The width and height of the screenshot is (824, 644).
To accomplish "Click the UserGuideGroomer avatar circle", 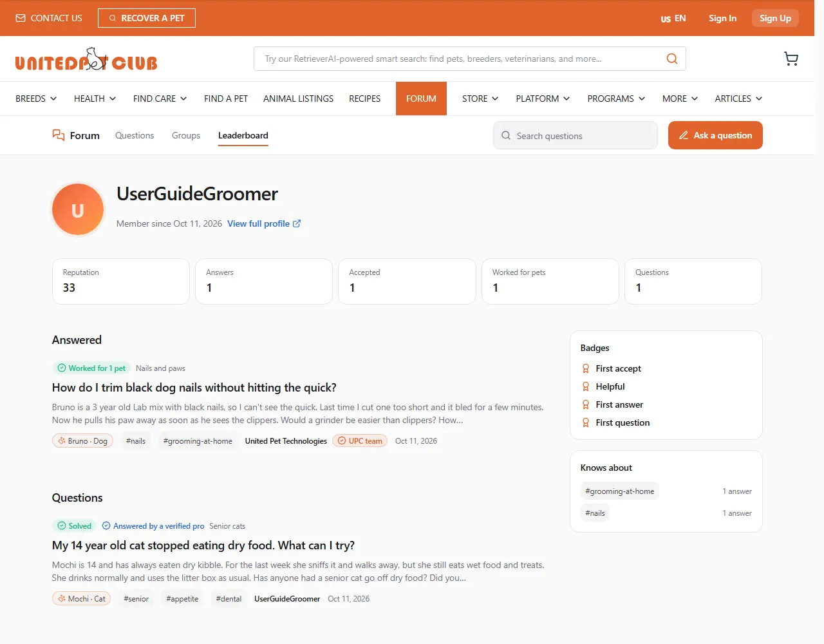I will pos(78,210).
